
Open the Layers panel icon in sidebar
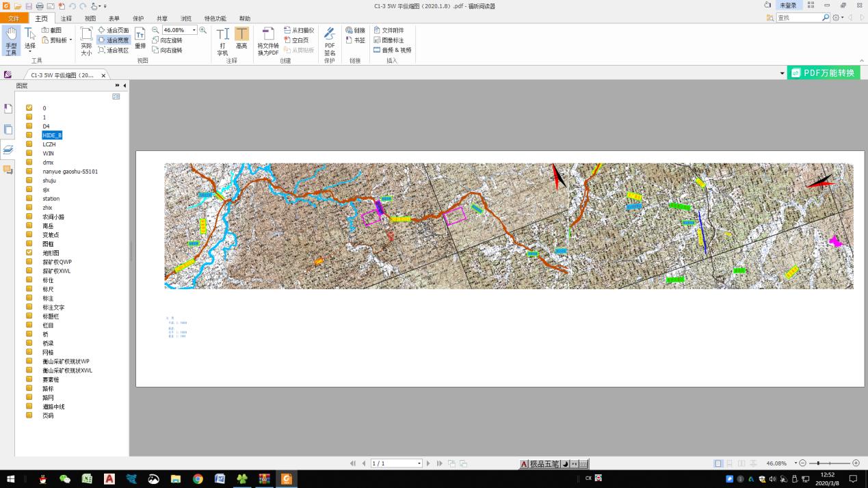[8, 150]
